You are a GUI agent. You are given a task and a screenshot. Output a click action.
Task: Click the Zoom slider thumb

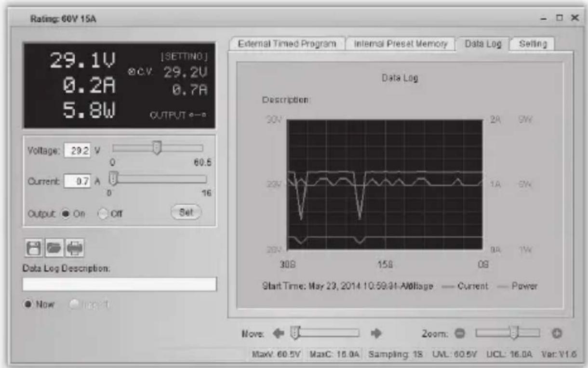(x=514, y=333)
